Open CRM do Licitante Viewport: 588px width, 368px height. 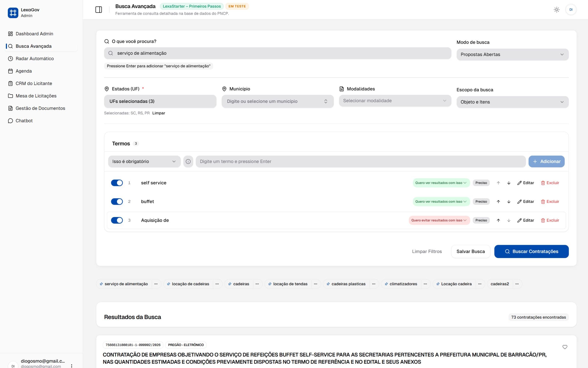tap(33, 83)
